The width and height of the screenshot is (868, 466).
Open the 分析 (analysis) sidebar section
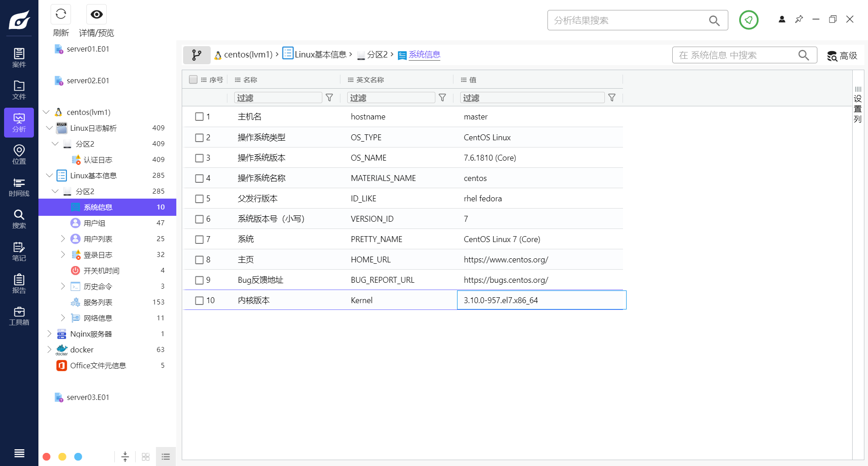(x=19, y=123)
